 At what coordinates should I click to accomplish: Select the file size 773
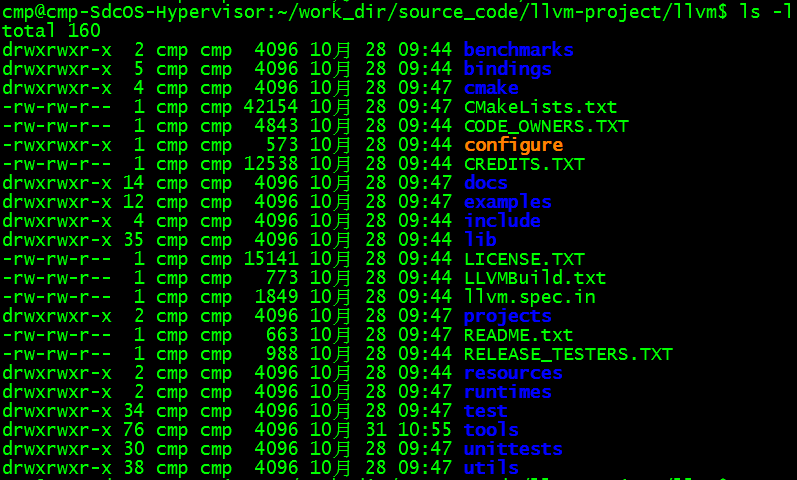[282, 278]
